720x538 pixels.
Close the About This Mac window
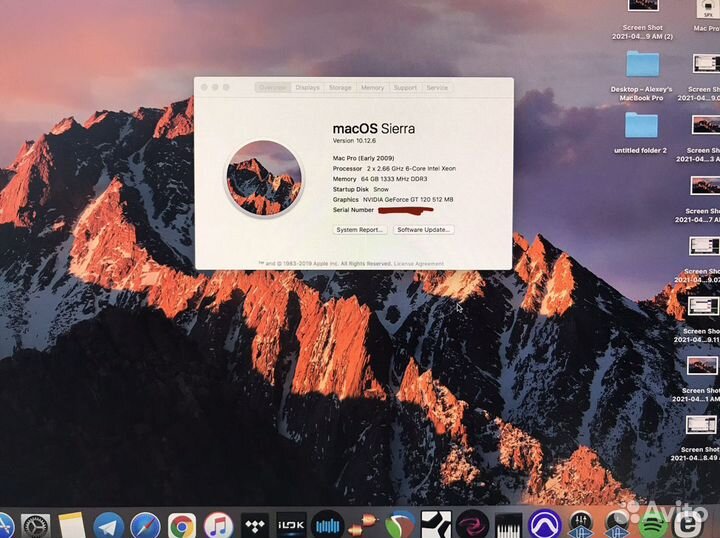click(x=204, y=87)
